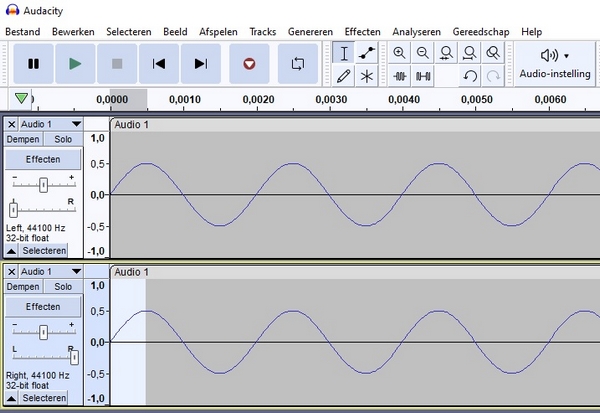Click the Silence audio selection icon
Image resolution: width=600 pixels, height=413 pixels.
422,76
